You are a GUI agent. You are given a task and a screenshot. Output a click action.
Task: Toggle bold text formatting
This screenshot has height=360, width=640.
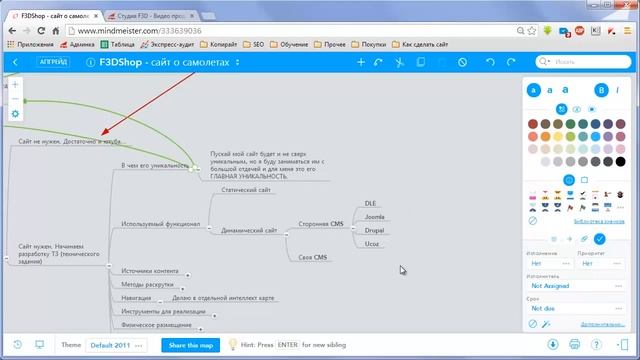click(x=601, y=90)
